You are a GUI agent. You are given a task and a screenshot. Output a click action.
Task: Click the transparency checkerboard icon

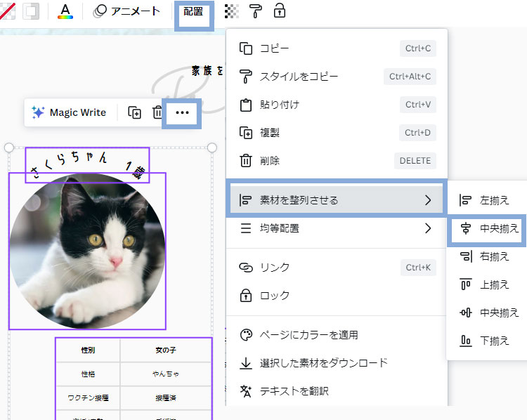[232, 11]
